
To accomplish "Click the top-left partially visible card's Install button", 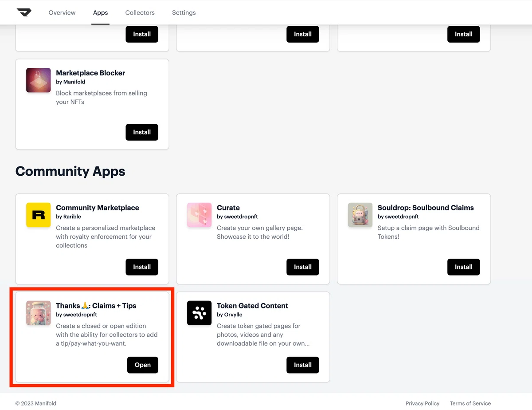I will pyautogui.click(x=142, y=34).
